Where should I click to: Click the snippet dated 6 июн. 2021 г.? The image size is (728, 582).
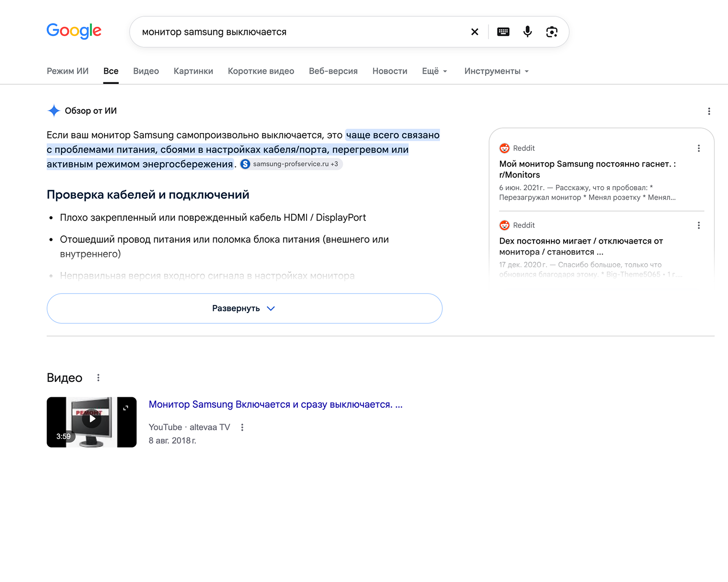(588, 192)
